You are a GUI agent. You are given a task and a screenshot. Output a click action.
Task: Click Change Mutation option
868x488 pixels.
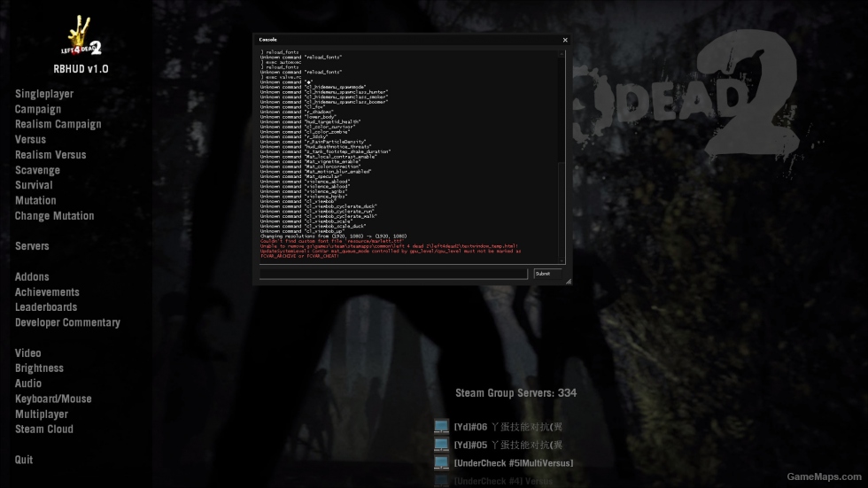point(54,216)
